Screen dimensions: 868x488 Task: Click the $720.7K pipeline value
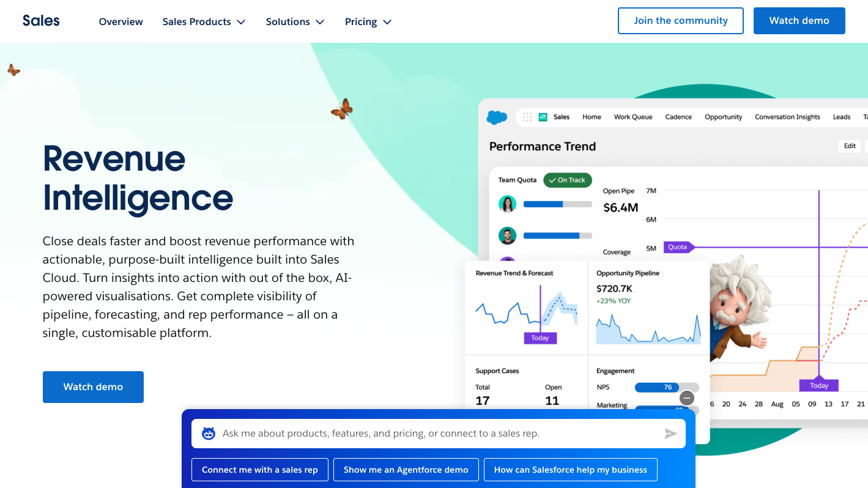(614, 288)
